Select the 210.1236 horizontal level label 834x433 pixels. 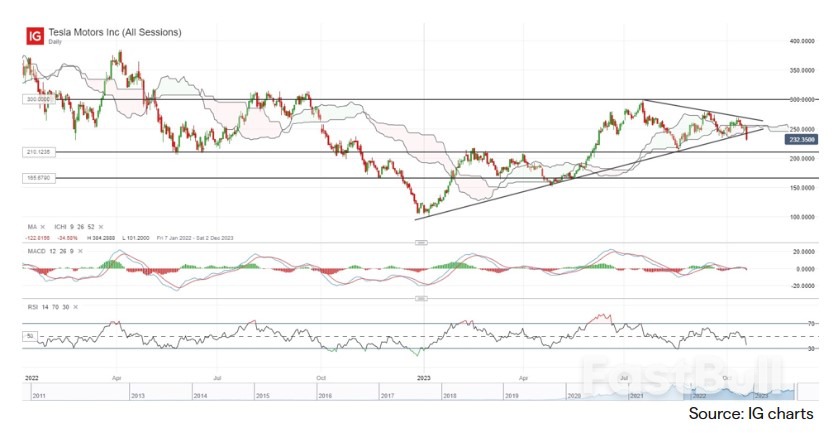[x=38, y=152]
